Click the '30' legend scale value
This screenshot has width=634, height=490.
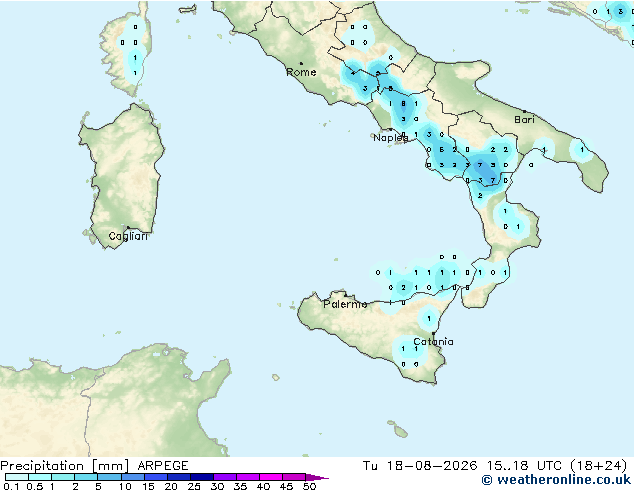coord(217,486)
